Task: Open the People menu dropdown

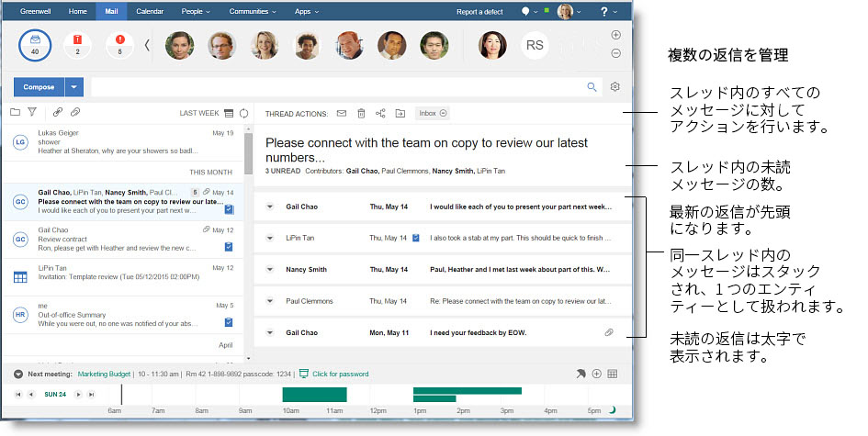Action: [196, 11]
